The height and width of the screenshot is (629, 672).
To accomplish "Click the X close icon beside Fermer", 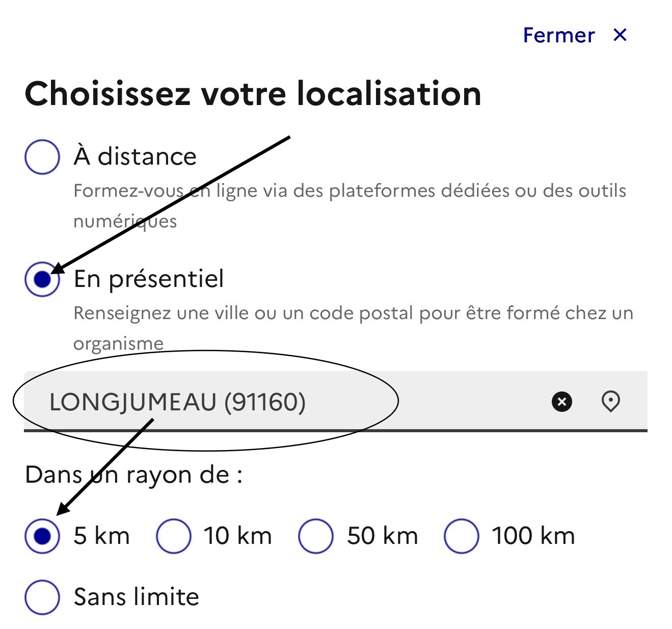I will click(x=620, y=35).
